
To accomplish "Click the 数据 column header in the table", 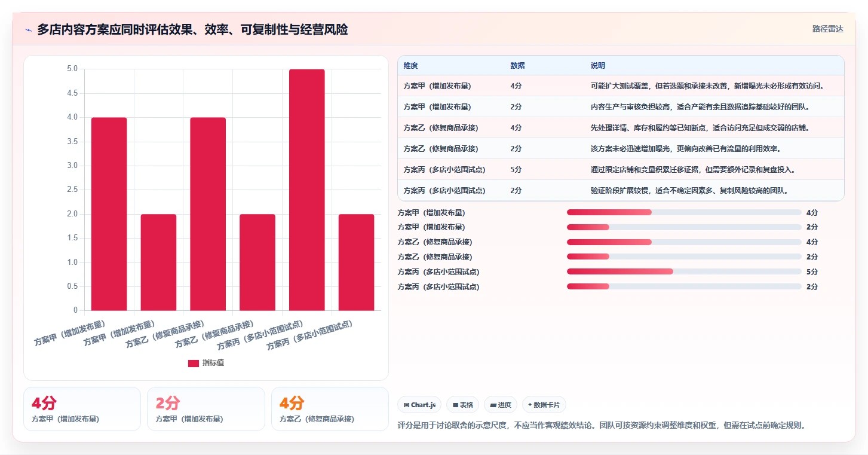I will (517, 65).
